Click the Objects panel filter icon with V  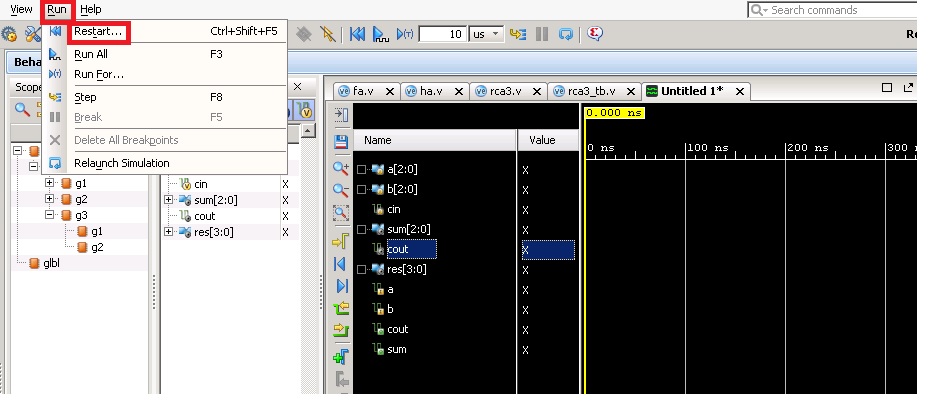(306, 110)
